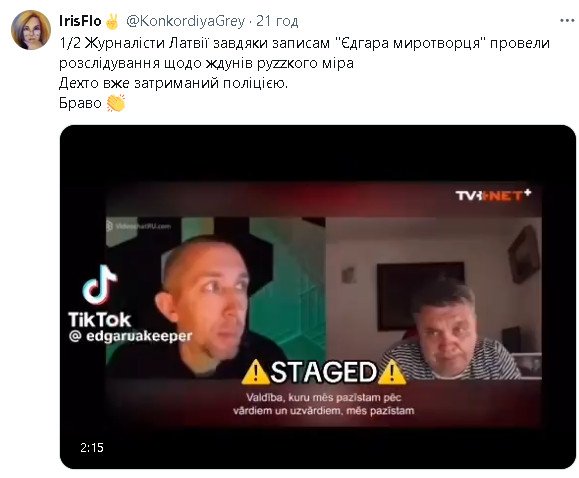579x478 pixels.
Task: Play the embedded video thumbnail
Action: click(318, 297)
